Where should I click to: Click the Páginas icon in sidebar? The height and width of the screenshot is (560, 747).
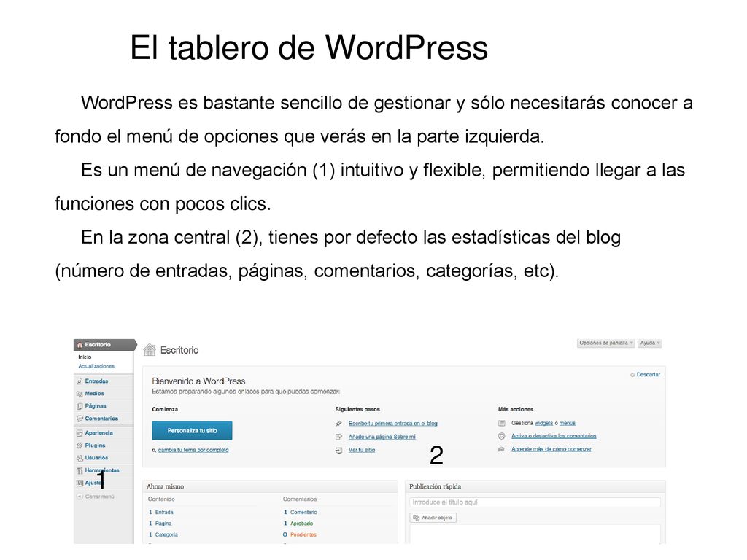pyautogui.click(x=80, y=406)
